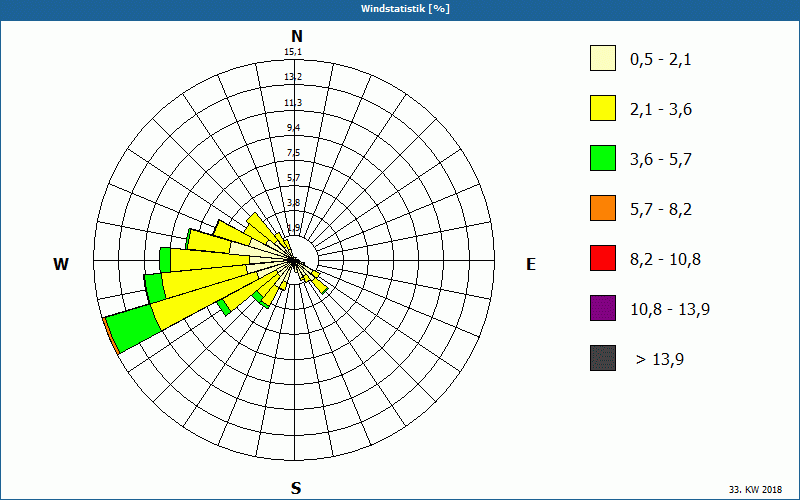Click the N compass label
The image size is (800, 500).
point(296,36)
